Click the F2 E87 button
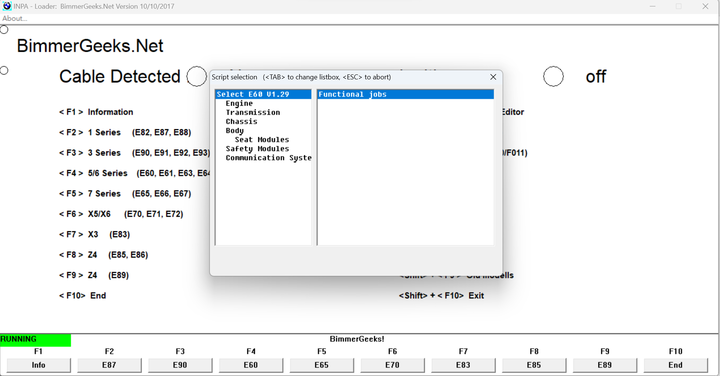 pos(109,365)
